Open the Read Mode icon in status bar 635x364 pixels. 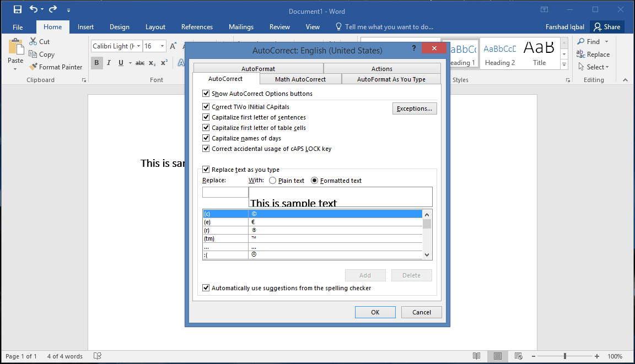pyautogui.click(x=477, y=356)
